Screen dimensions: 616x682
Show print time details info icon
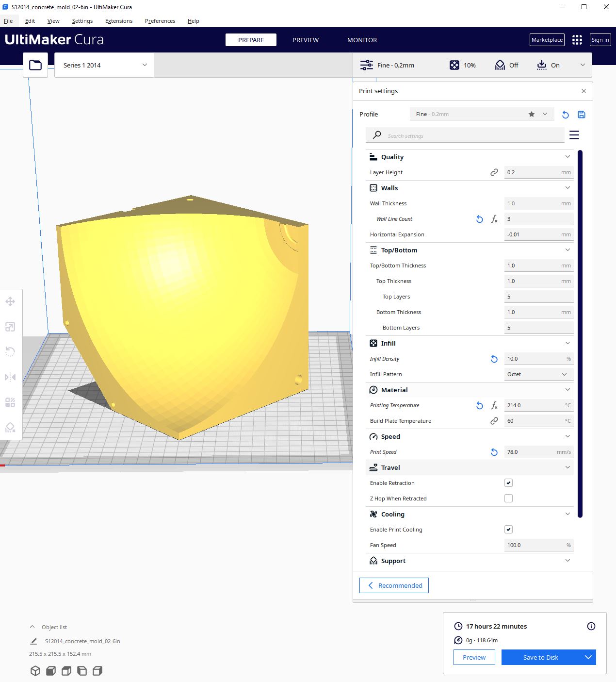click(x=591, y=626)
